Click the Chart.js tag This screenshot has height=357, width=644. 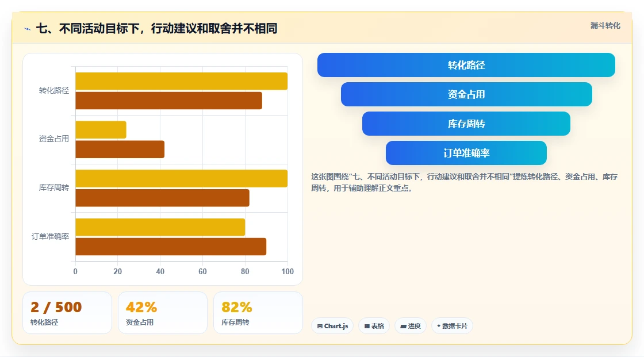coord(332,326)
